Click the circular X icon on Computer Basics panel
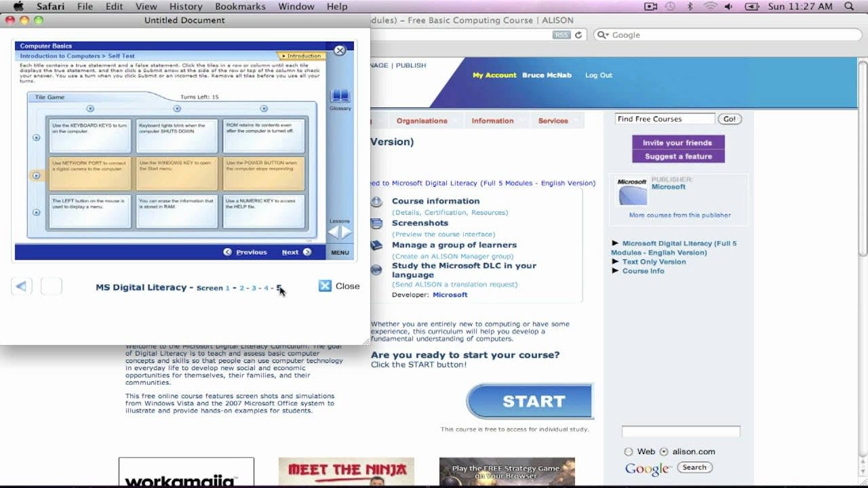Viewport: 868px width, 488px height. pos(340,50)
